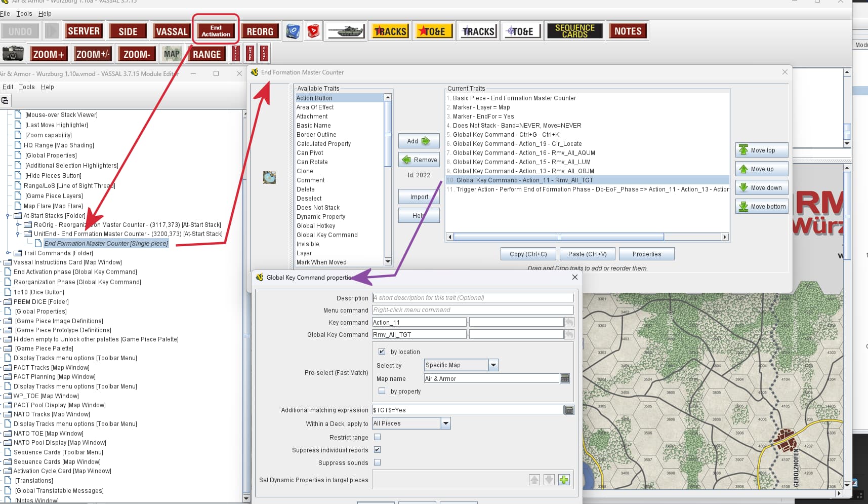
Task: Add a dynamic property with green plus
Action: coord(564,480)
